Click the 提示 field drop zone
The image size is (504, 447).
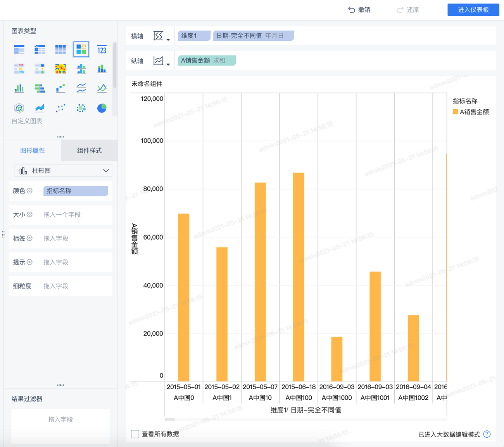pos(76,262)
